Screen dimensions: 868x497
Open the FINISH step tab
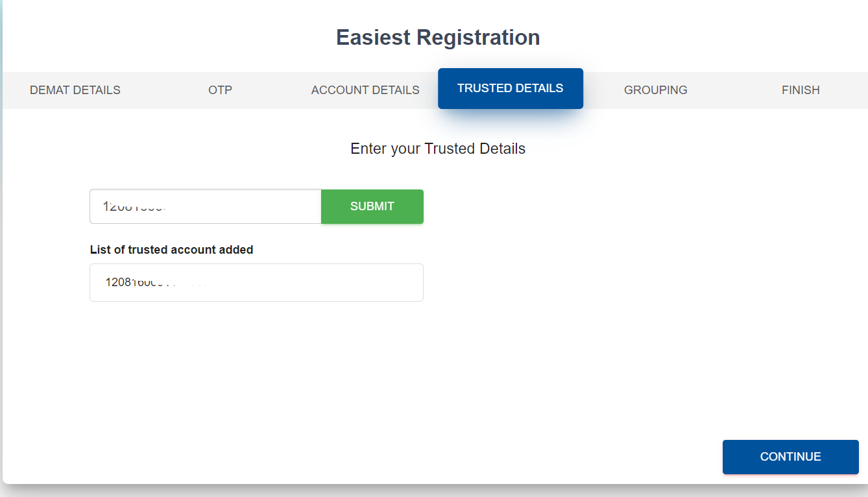801,90
